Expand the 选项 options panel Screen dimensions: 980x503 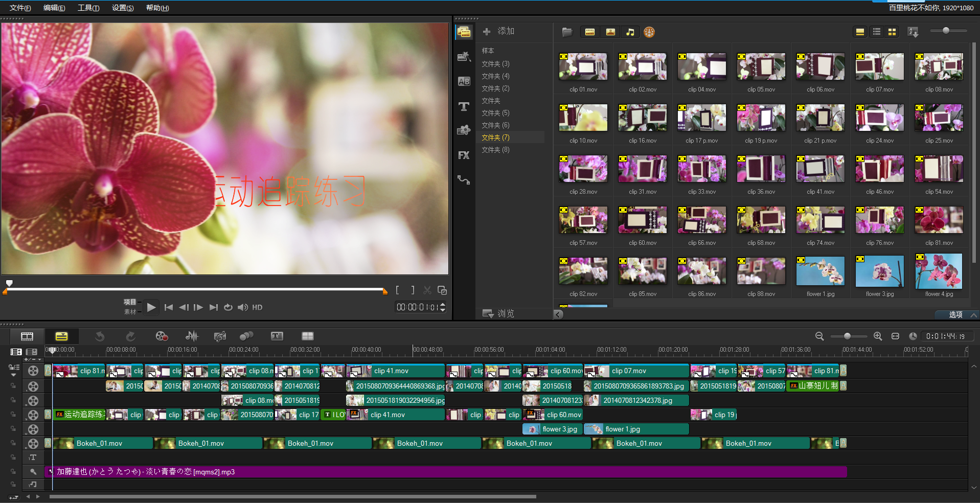click(958, 314)
